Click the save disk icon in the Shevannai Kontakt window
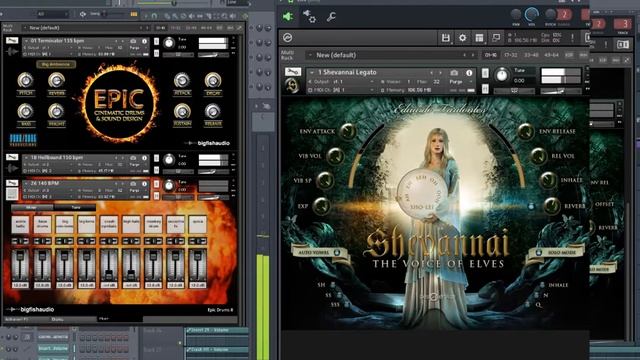This screenshot has height=360, width=640. [x=445, y=38]
